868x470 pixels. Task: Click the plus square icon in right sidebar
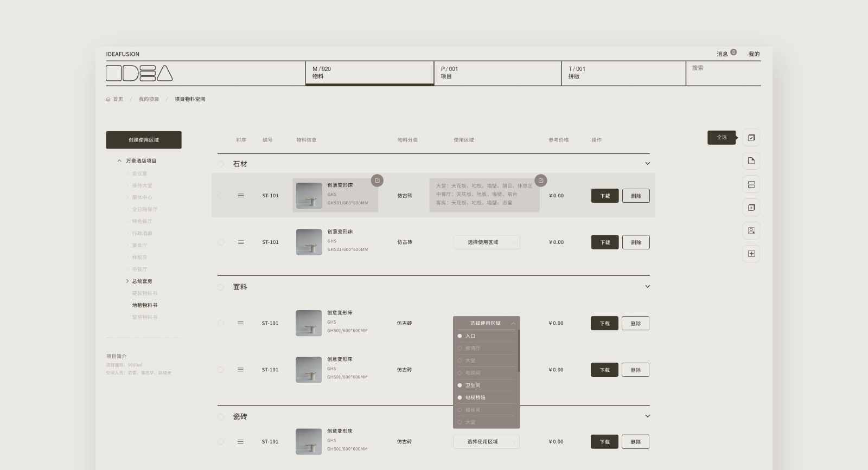pyautogui.click(x=751, y=254)
